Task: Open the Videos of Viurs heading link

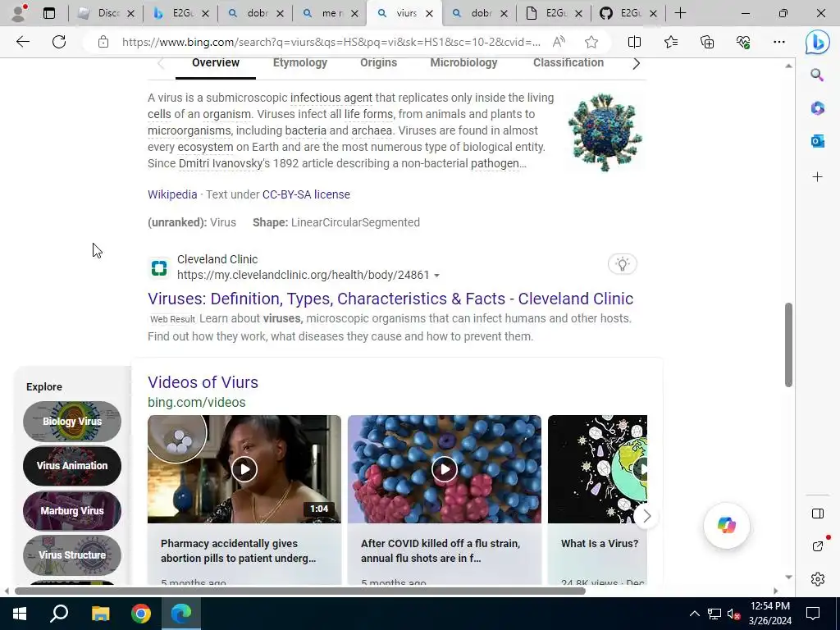Action: (203, 382)
